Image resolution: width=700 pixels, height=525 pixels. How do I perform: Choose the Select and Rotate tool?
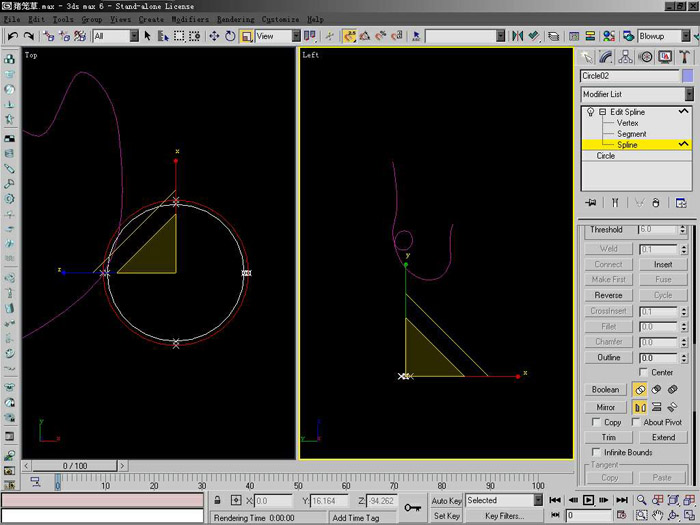(230, 36)
